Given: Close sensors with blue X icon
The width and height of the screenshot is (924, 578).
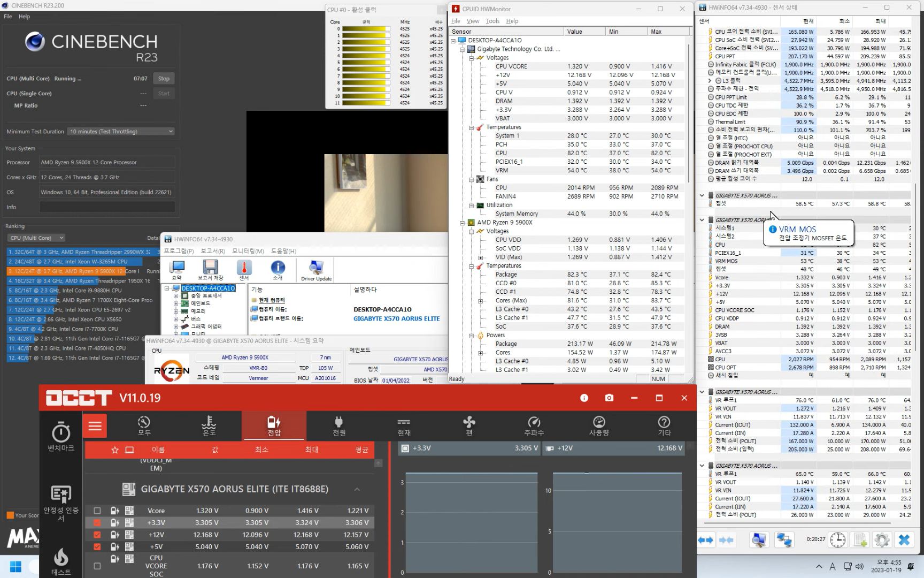Looking at the screenshot, I should [x=904, y=540].
